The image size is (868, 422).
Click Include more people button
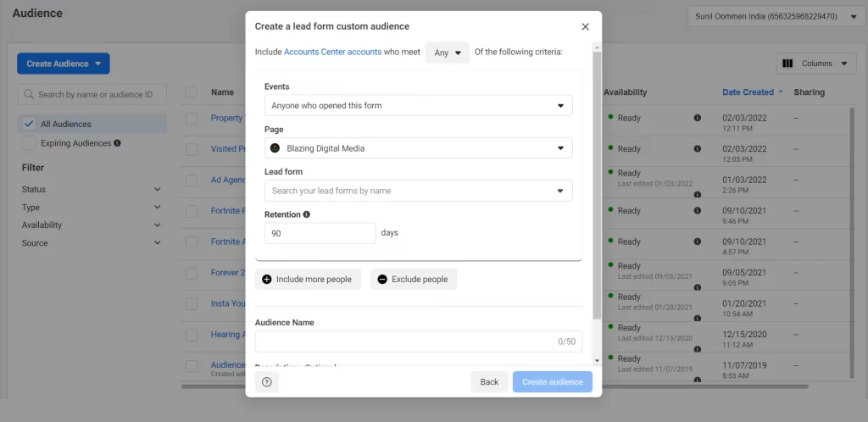[308, 280]
